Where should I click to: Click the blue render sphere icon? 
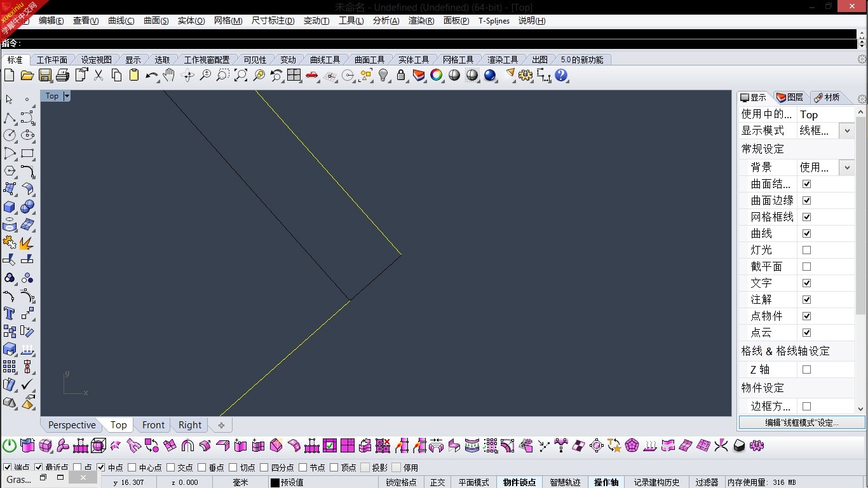tap(489, 75)
